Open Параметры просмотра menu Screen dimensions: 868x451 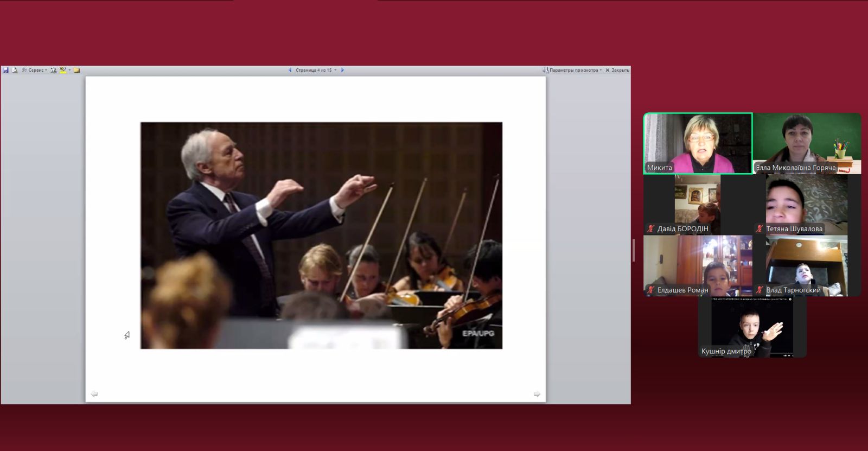(572, 70)
